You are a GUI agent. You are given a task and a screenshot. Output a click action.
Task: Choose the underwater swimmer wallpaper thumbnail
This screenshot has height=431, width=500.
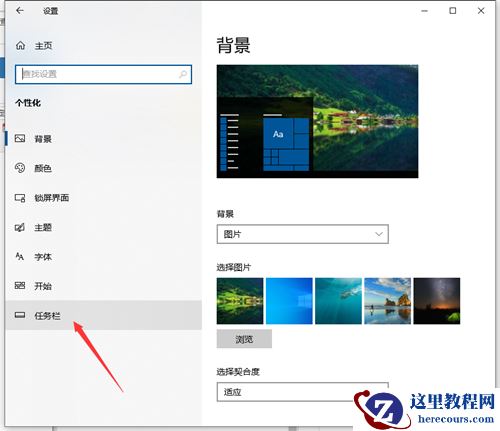[x=338, y=301]
